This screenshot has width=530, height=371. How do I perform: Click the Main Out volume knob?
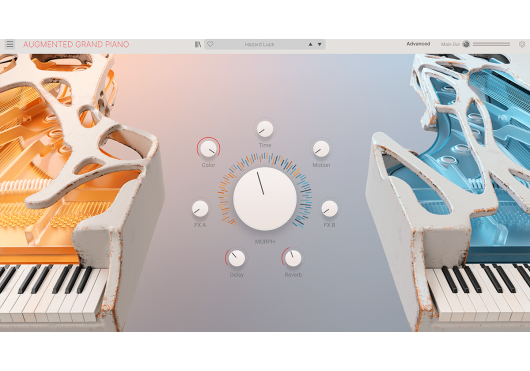[x=466, y=44]
